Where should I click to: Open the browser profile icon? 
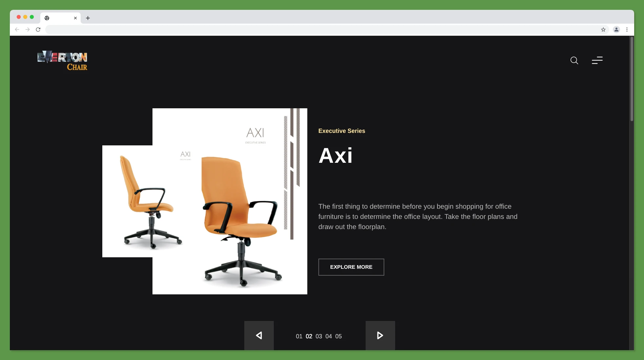pyautogui.click(x=616, y=29)
